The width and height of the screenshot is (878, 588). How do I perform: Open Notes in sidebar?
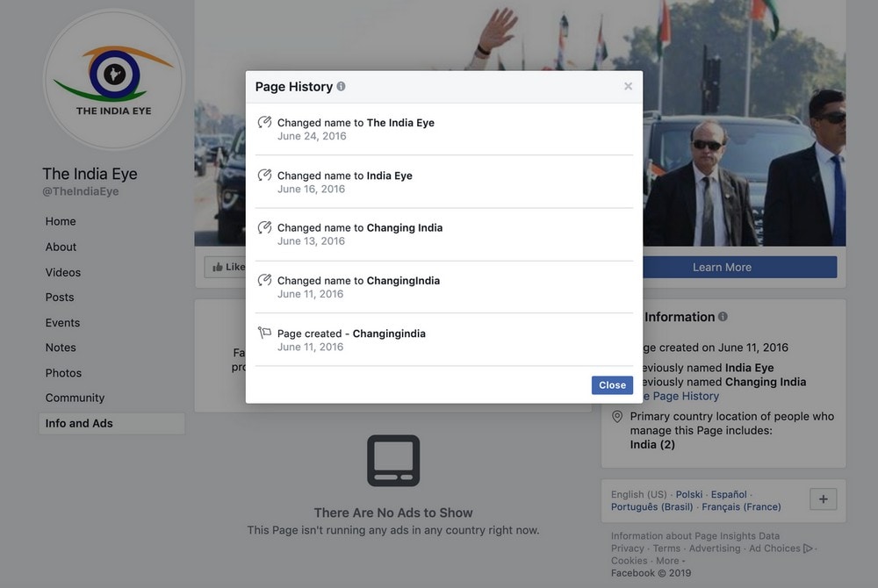coord(61,348)
